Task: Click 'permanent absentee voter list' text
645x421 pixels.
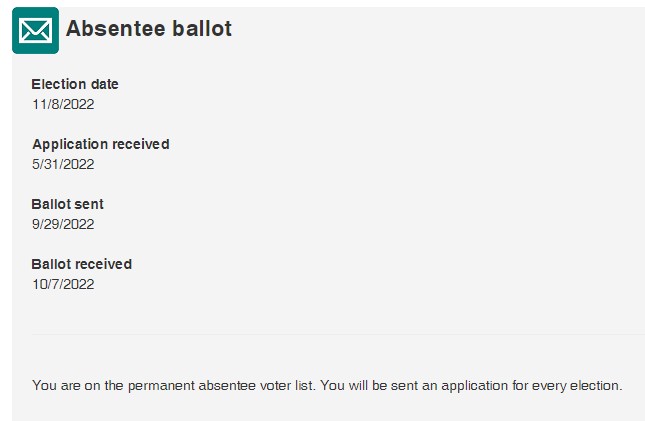Action: (x=221, y=386)
